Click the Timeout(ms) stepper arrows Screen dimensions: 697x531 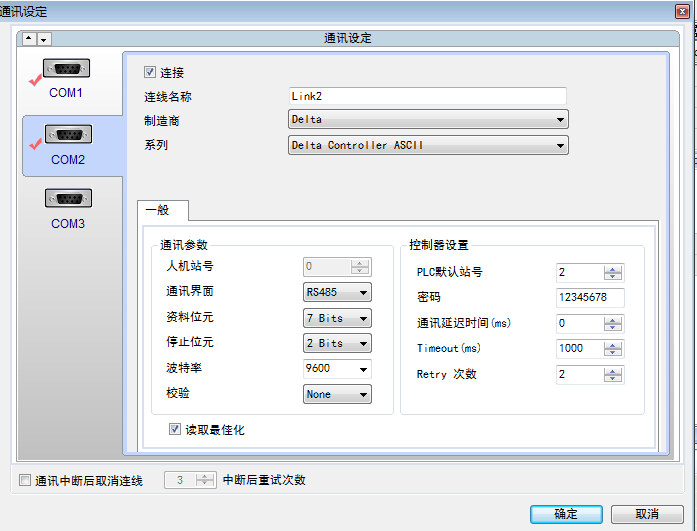[613, 349]
